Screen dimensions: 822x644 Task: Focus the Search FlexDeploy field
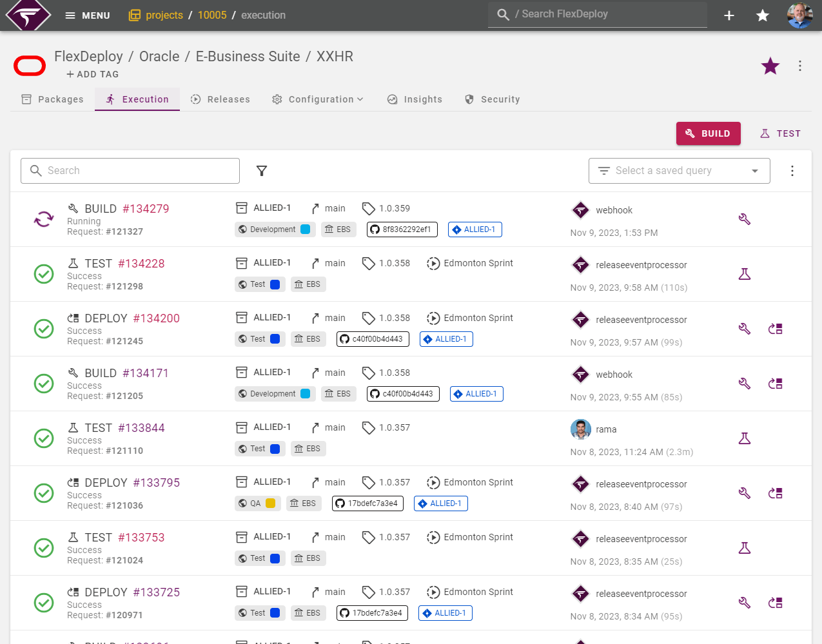coord(598,14)
